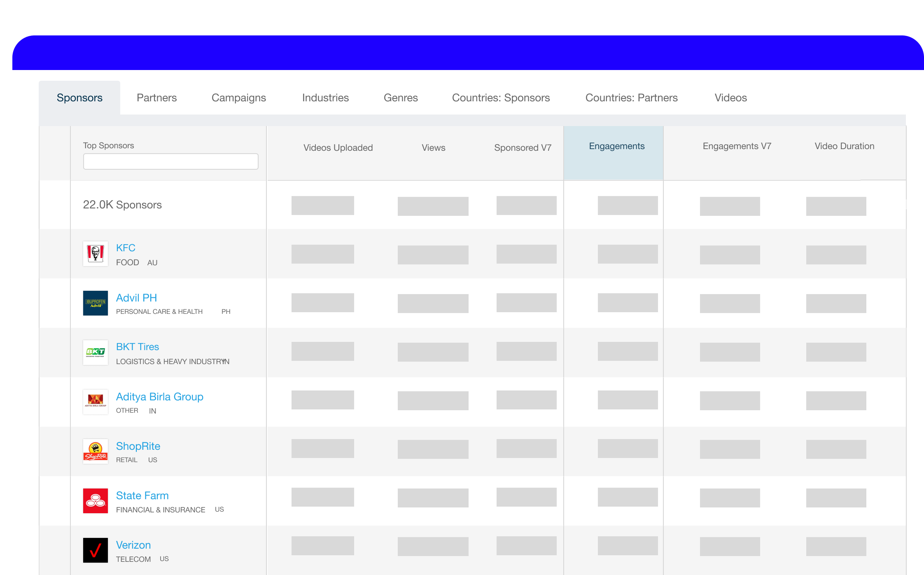This screenshot has height=575, width=924.
Task: Click the Verizon checkmark logo
Action: [x=96, y=550]
